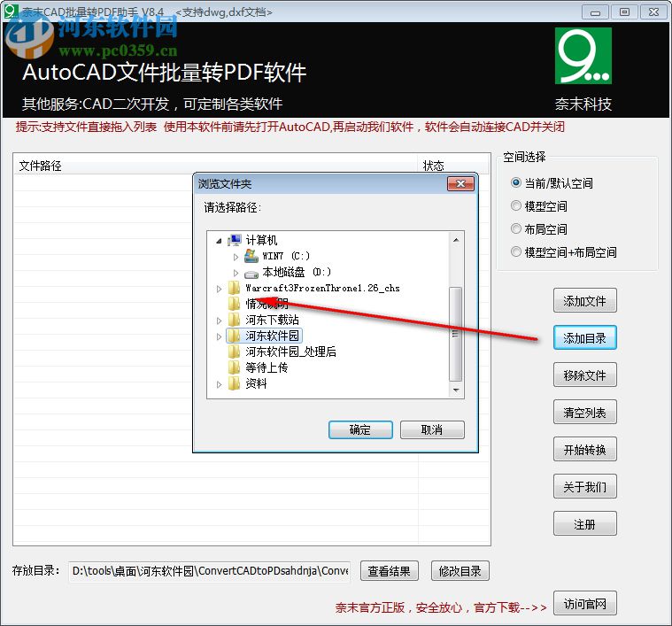Minimize the main application window
This screenshot has width=672, height=626.
coord(595,12)
